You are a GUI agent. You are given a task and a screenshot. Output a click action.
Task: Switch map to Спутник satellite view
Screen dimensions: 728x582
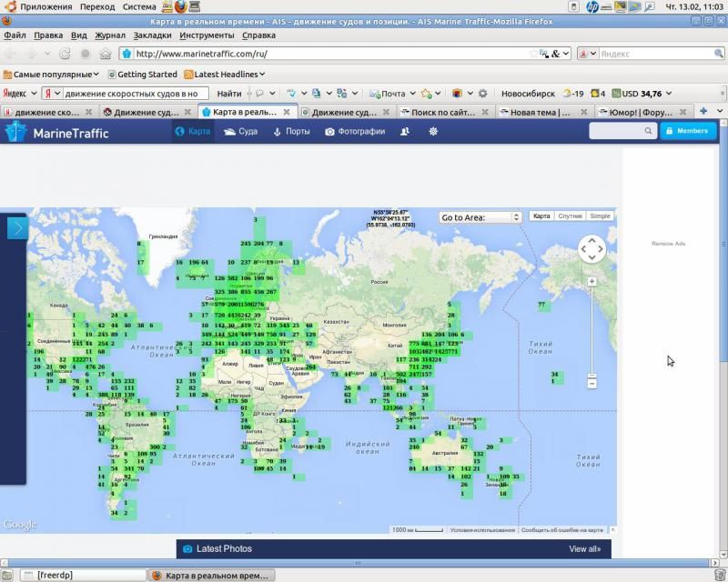[570, 216]
